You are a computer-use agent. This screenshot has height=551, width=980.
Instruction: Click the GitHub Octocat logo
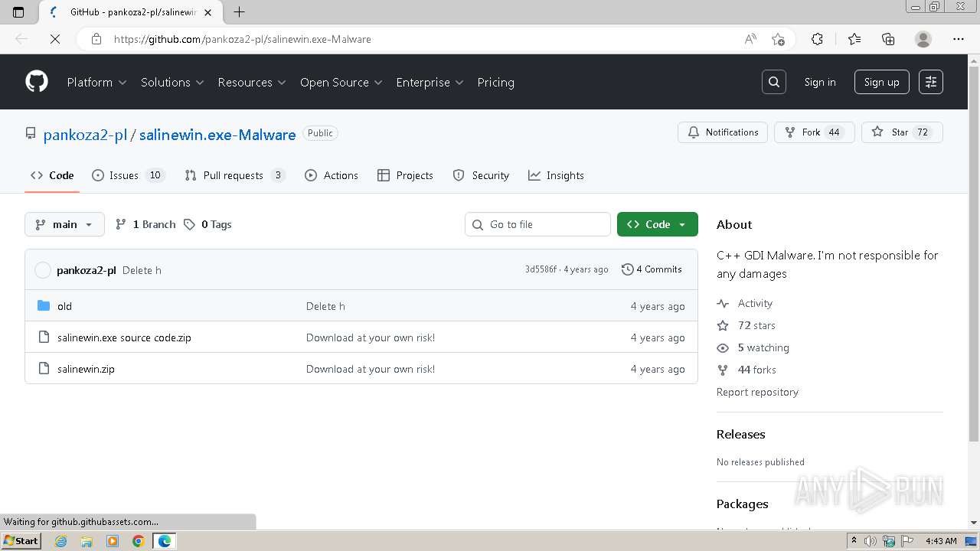coord(37,82)
